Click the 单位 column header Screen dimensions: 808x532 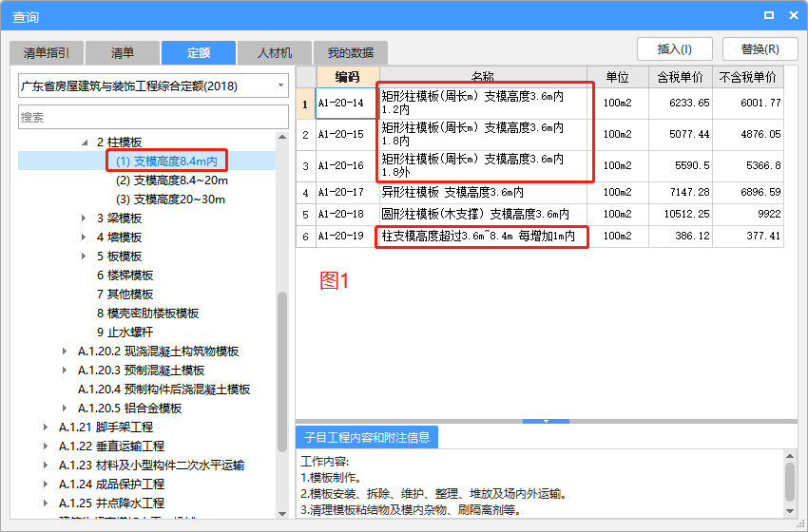click(x=617, y=77)
